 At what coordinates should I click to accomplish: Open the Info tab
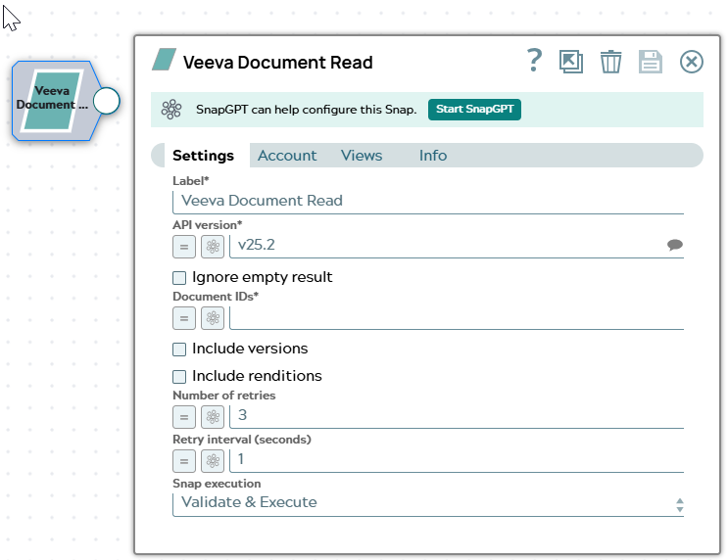click(433, 156)
